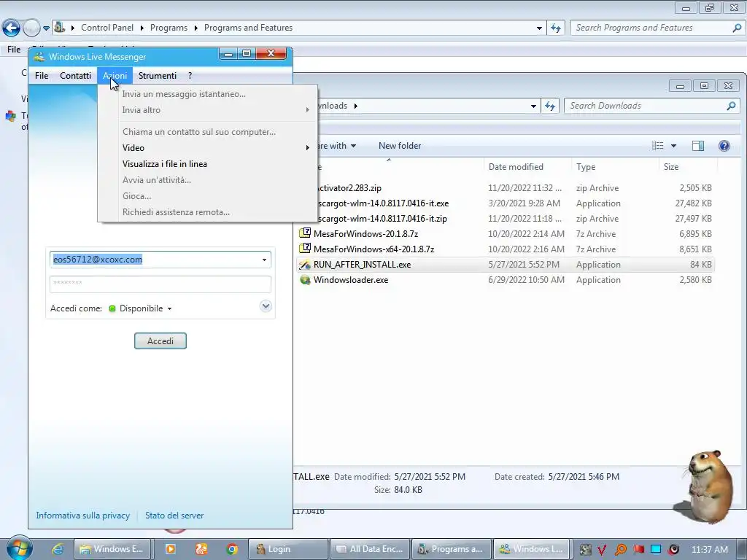Change your view icon in Downloads
Viewport: 747px width, 560px height.
point(657,146)
